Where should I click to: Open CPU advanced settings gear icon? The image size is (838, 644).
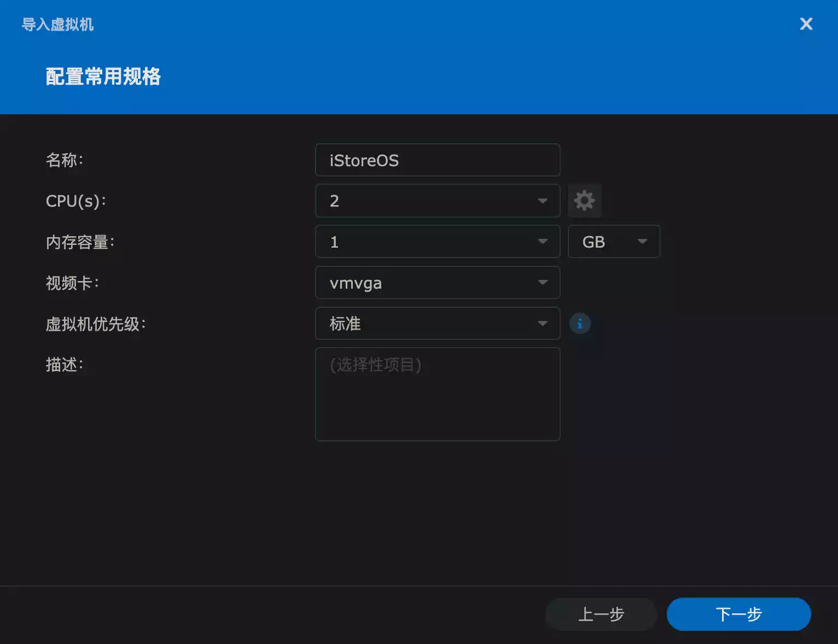[584, 201]
